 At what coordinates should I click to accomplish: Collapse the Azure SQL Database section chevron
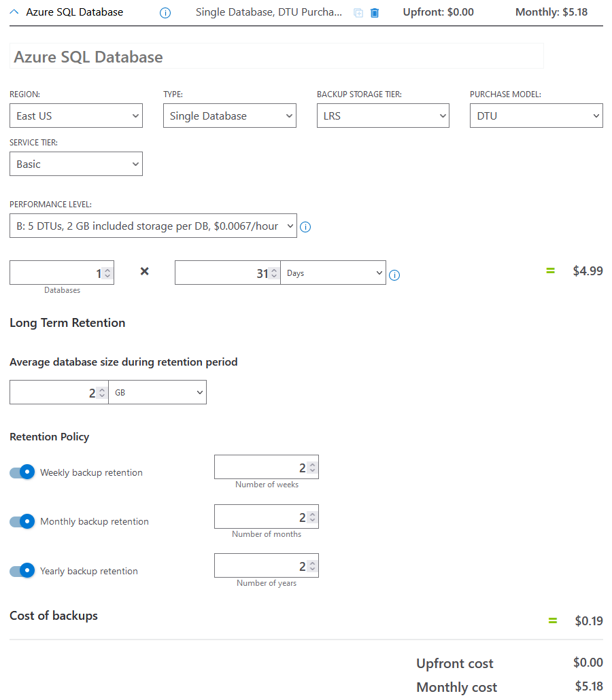coord(14,12)
